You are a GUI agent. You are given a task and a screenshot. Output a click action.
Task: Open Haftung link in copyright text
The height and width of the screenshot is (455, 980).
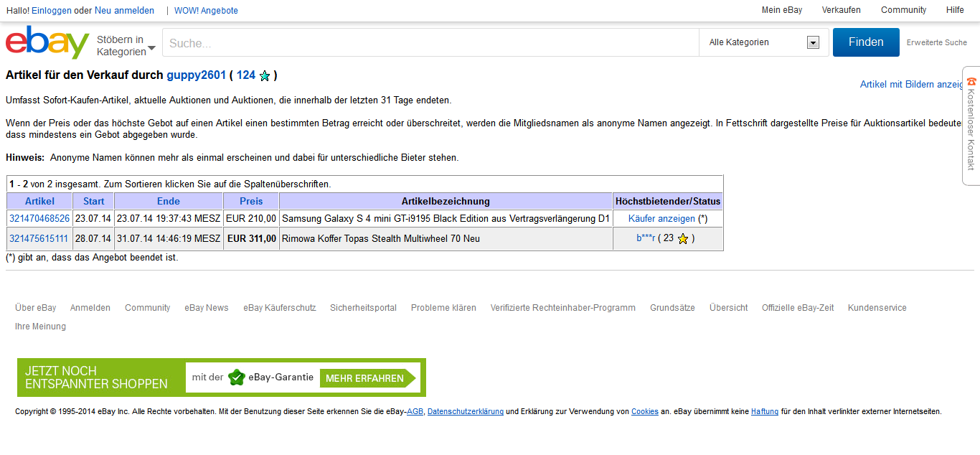pyautogui.click(x=765, y=412)
